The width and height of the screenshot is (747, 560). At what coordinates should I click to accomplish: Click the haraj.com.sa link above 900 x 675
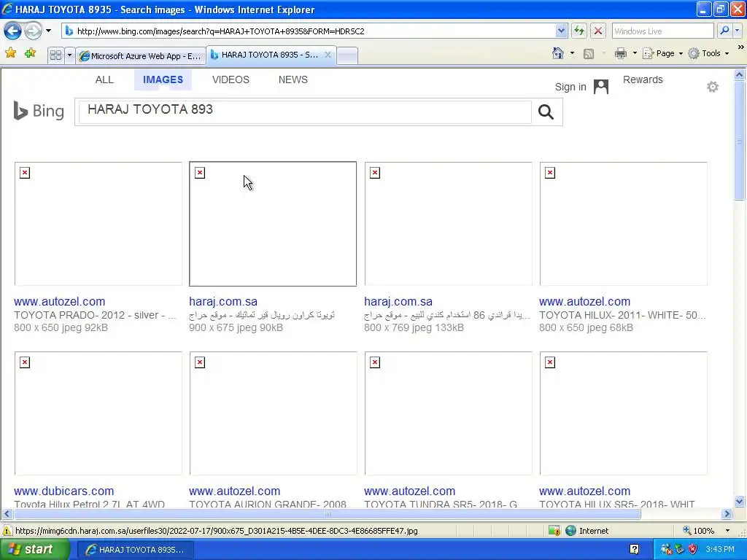tap(223, 301)
